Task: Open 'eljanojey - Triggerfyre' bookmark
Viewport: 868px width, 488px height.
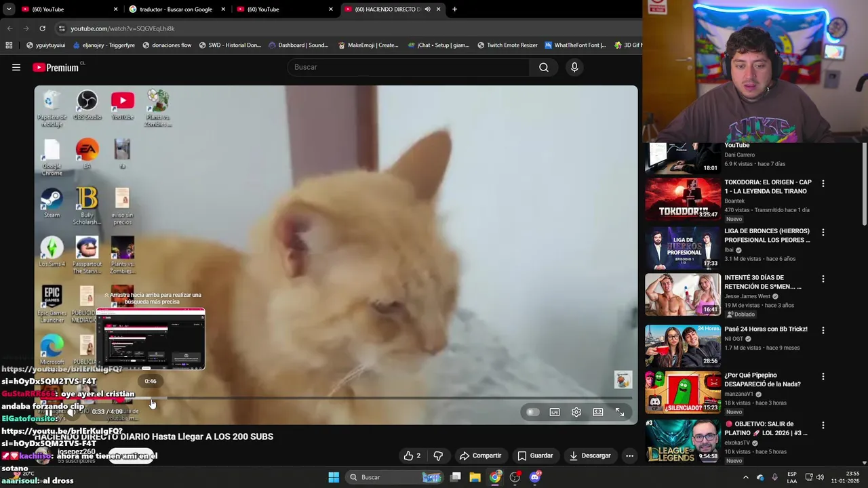Action: (x=103, y=45)
